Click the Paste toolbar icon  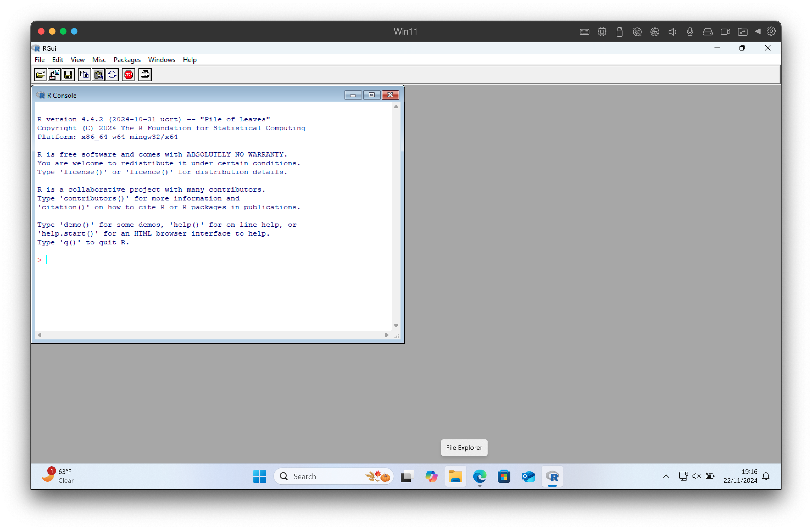point(98,75)
